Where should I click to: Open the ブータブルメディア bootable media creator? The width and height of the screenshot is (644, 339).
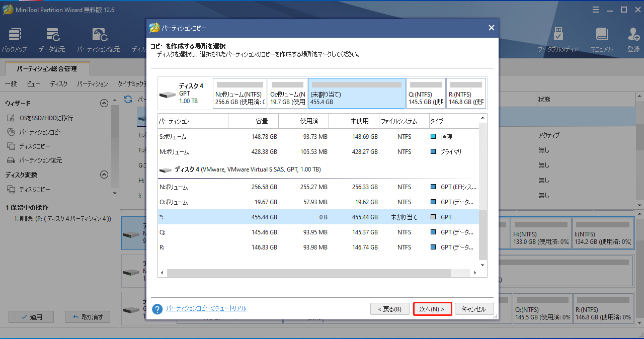[558, 39]
